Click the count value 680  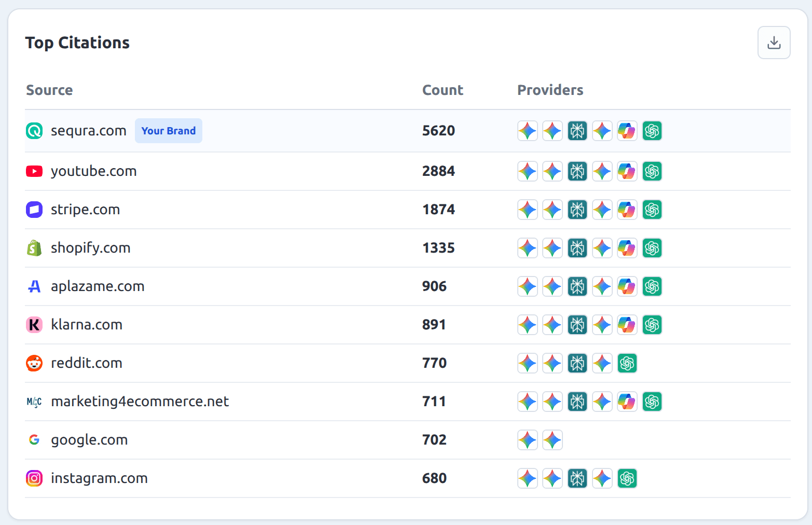(x=434, y=478)
